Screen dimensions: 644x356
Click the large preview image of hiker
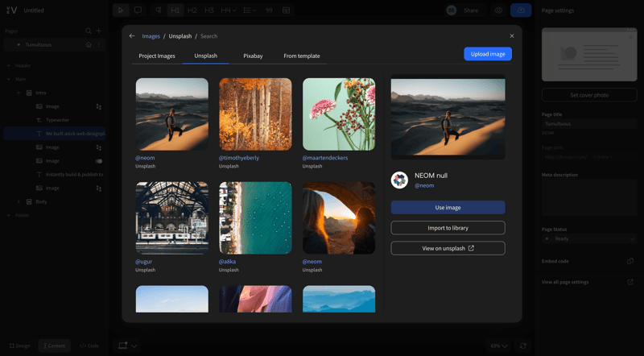(x=448, y=117)
